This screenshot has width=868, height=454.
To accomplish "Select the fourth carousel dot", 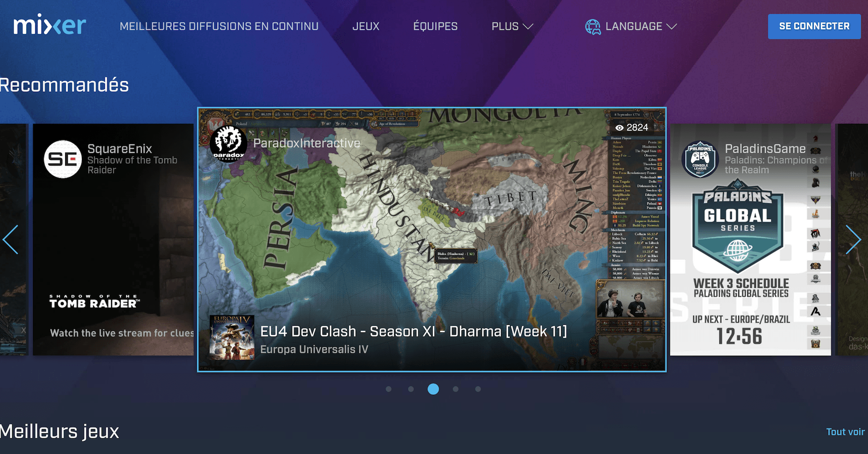I will click(x=455, y=389).
